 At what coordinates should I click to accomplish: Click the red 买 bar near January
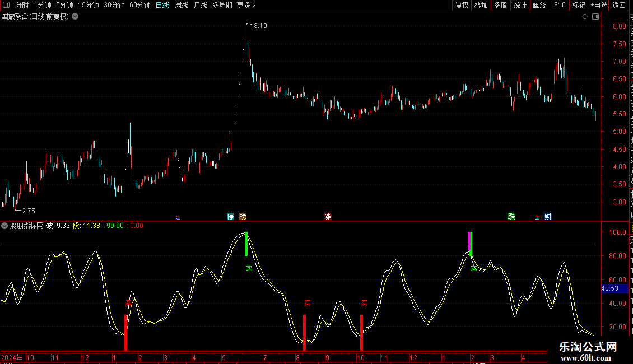[126, 332]
